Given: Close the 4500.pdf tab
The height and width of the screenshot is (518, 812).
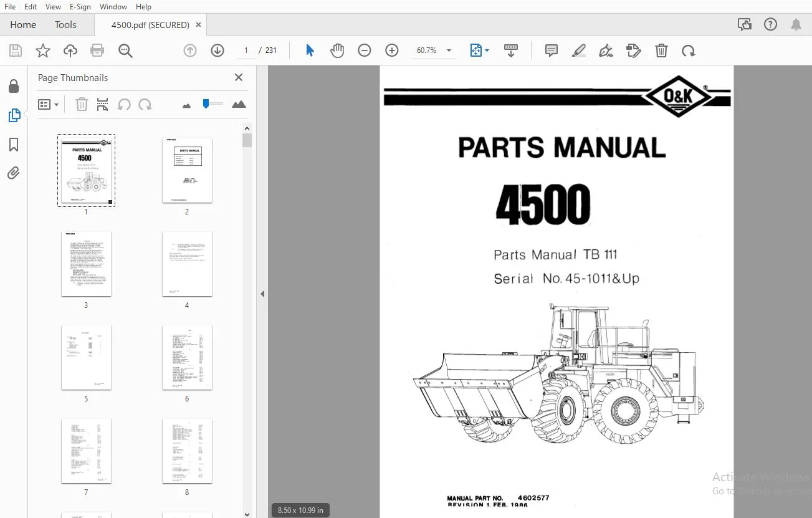Looking at the screenshot, I should pos(199,25).
